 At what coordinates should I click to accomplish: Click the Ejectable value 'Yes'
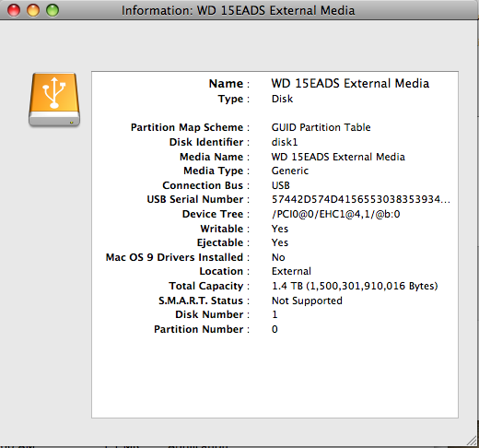[x=280, y=242]
